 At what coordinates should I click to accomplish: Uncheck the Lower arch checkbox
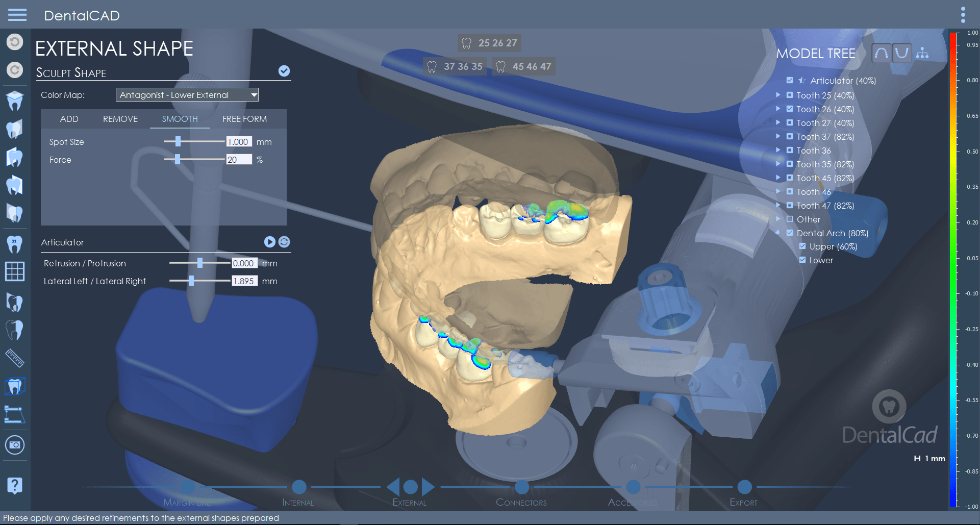(x=802, y=260)
